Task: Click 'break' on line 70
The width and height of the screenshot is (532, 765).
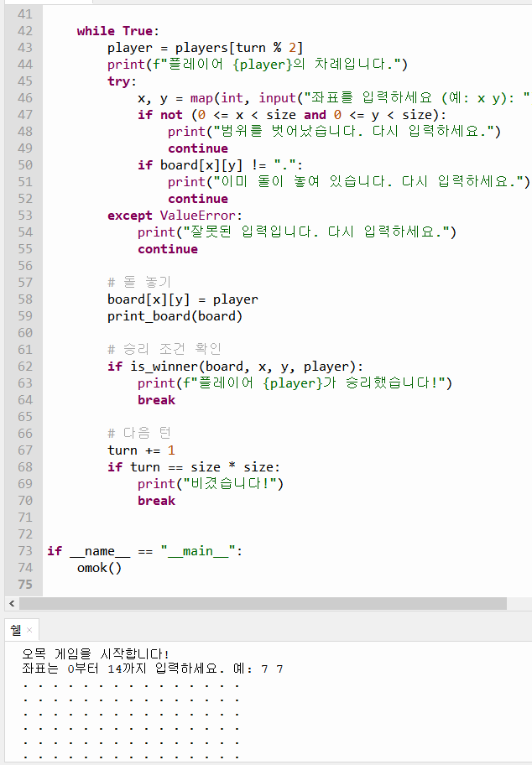Action: (156, 501)
